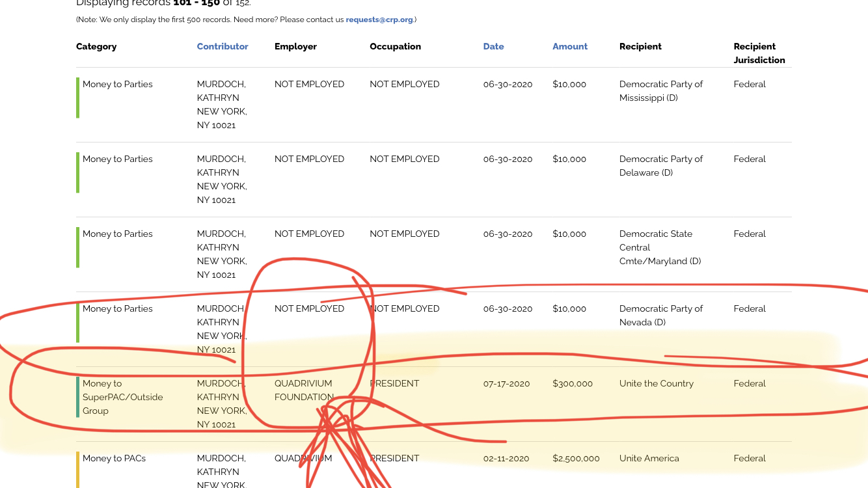This screenshot has width=868, height=488.
Task: Select NOT EMPLOYED employer in Nevada row
Action: 309,308
